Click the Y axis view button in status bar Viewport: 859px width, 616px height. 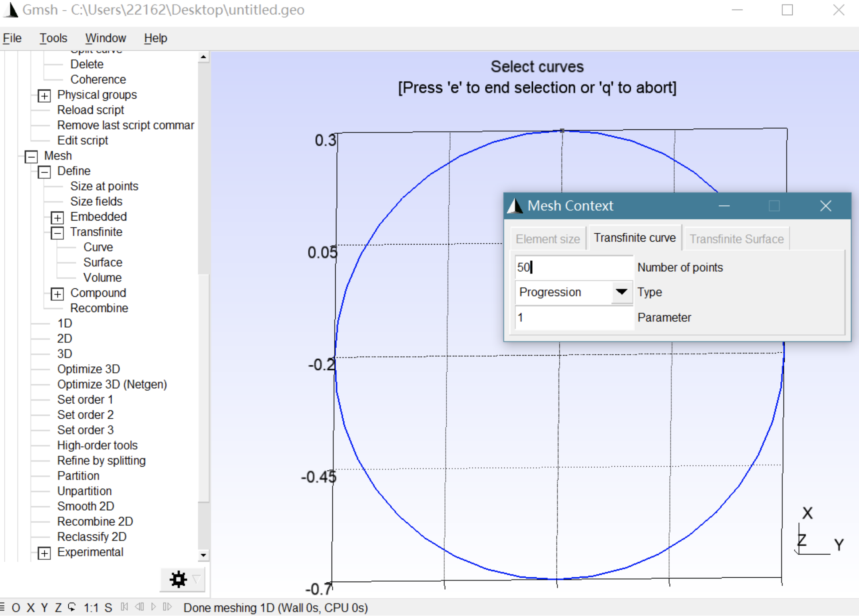click(44, 608)
